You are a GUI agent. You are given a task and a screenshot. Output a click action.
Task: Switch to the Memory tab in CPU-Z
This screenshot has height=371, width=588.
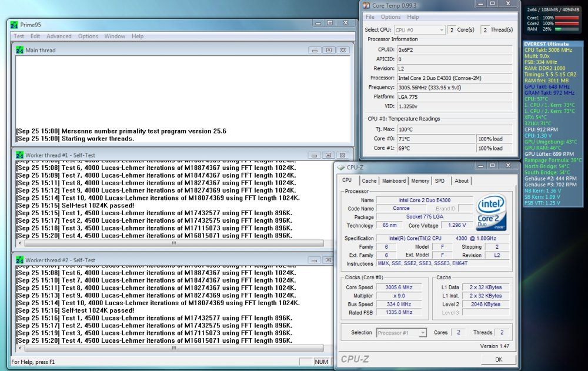pyautogui.click(x=420, y=181)
